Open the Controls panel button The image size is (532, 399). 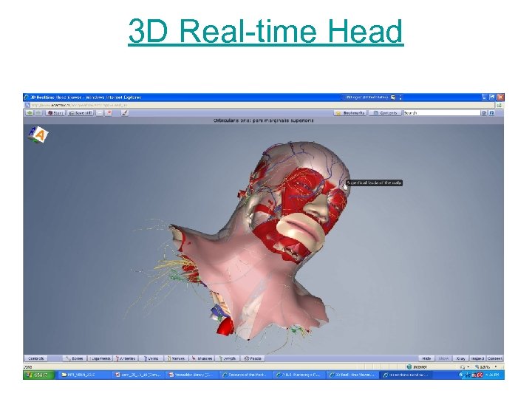(x=36, y=358)
